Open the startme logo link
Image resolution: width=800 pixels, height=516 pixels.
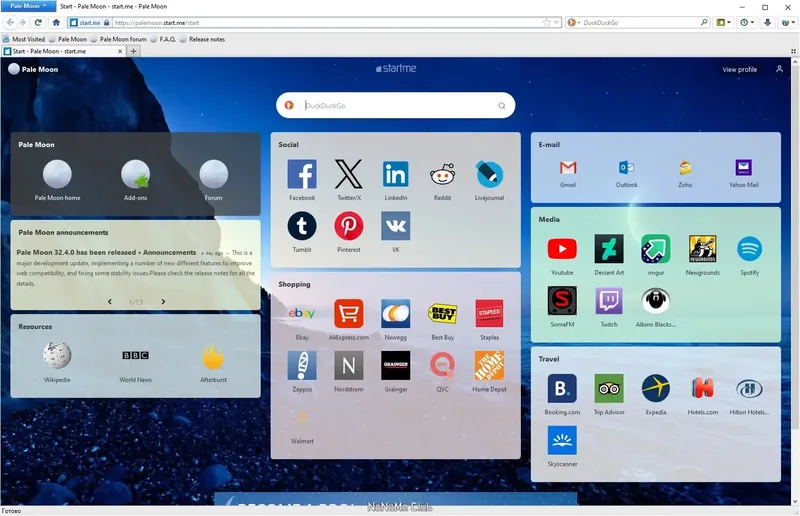396,68
